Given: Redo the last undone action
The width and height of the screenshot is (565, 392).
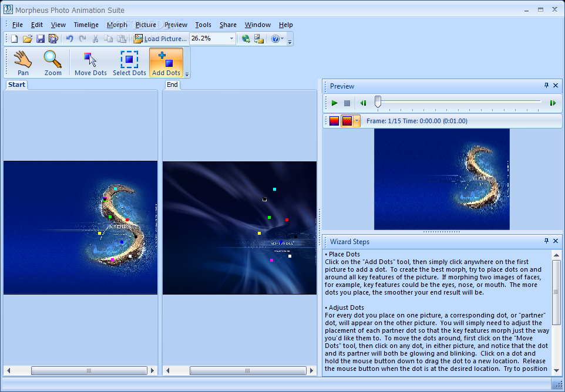Looking at the screenshot, I should pos(82,39).
